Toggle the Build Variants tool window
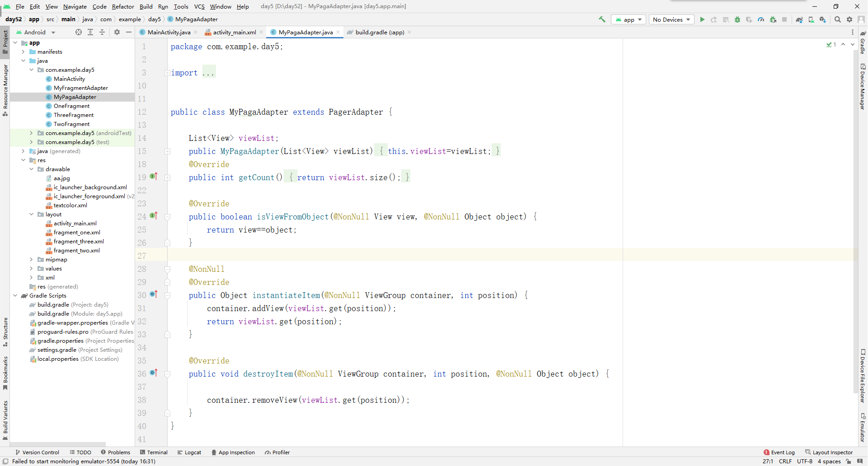868x466 pixels. (5, 420)
